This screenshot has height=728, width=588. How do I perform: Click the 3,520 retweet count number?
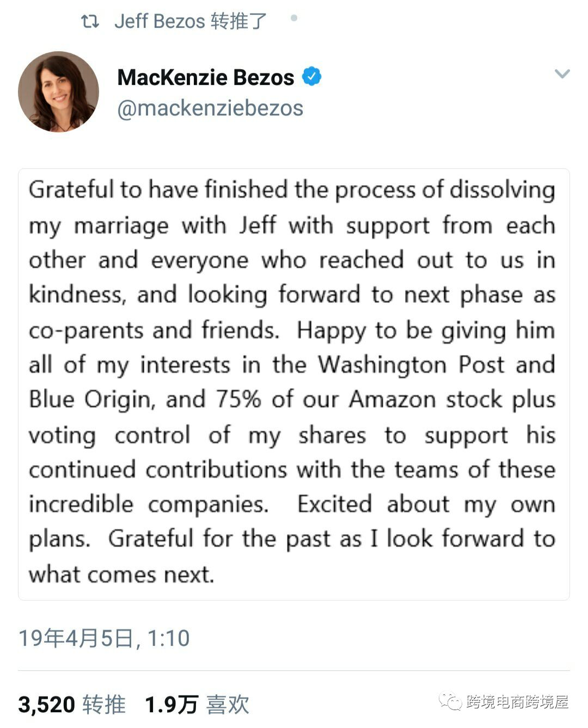46,705
